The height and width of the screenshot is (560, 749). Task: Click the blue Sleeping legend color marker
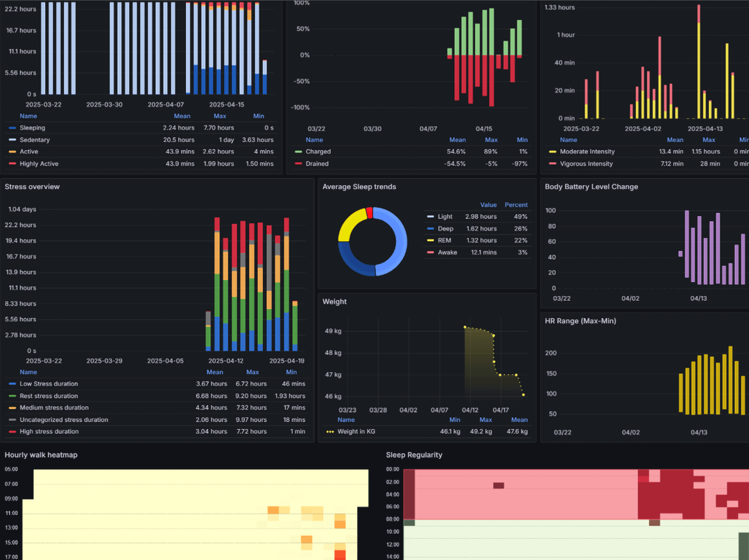(x=12, y=128)
